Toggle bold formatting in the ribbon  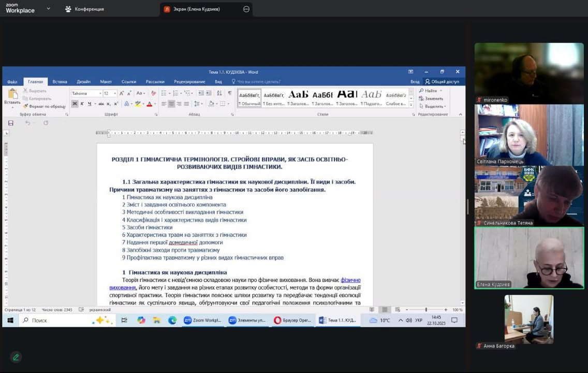tap(75, 104)
